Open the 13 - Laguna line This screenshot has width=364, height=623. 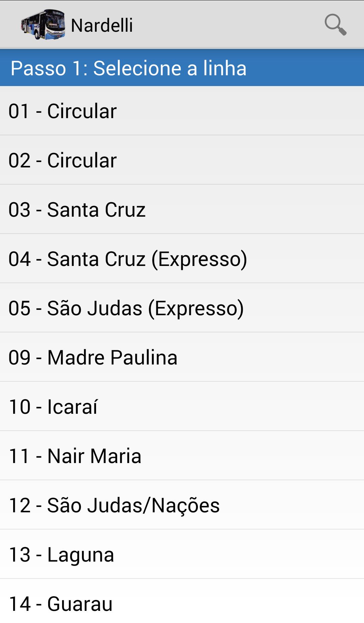pyautogui.click(x=182, y=554)
